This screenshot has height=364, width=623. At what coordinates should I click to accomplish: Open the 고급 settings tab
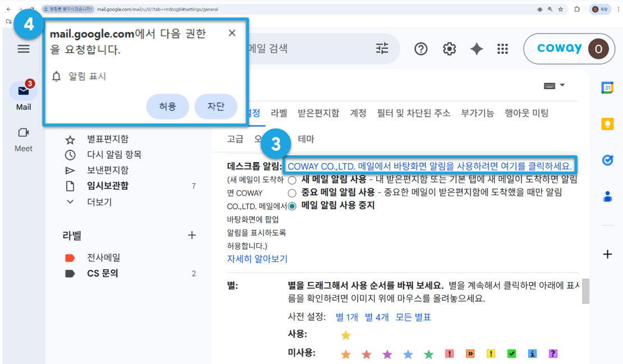235,139
